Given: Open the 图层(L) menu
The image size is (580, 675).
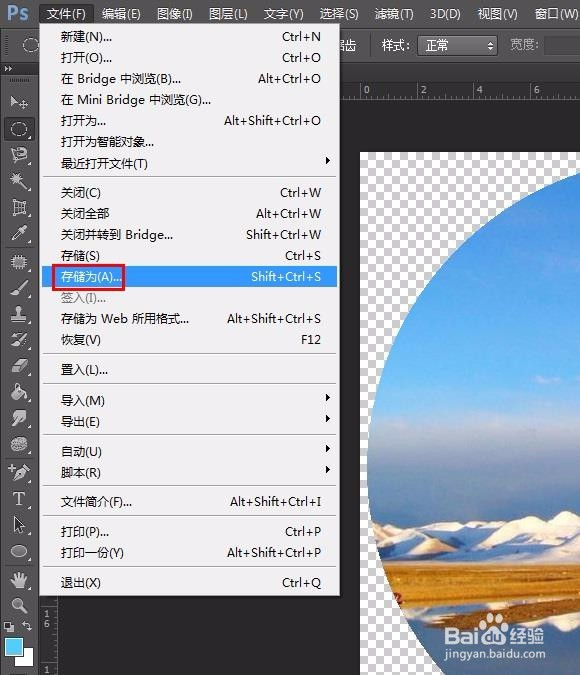Looking at the screenshot, I should click(228, 14).
